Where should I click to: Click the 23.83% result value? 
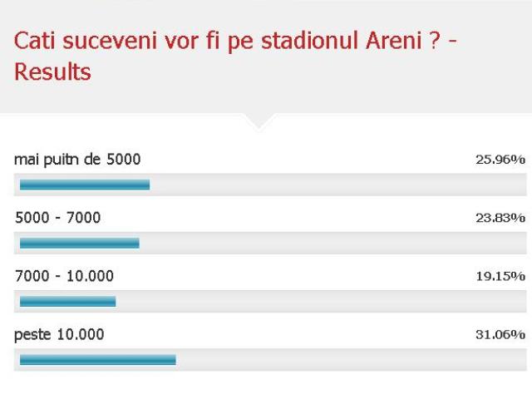[x=500, y=218]
